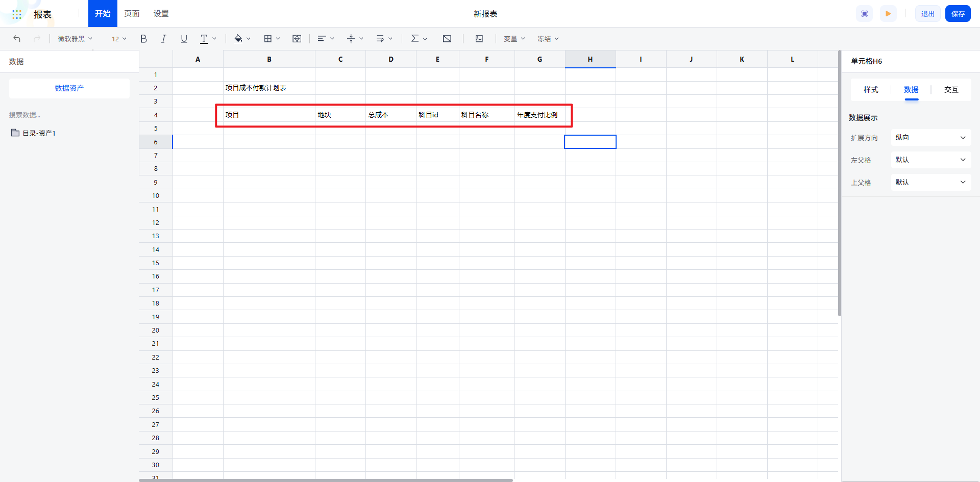
Task: Click the sigma formula icon
Action: coord(415,39)
